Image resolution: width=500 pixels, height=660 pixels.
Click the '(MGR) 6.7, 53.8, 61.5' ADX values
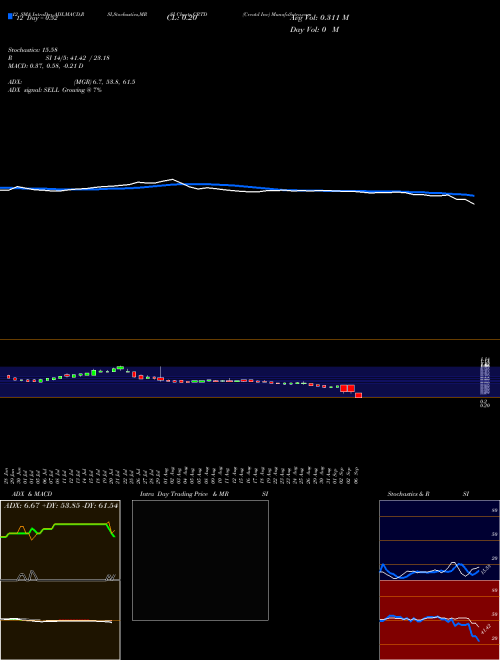coord(104,82)
